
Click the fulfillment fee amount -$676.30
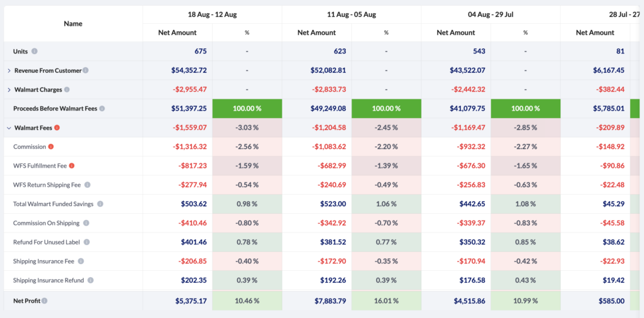point(471,166)
